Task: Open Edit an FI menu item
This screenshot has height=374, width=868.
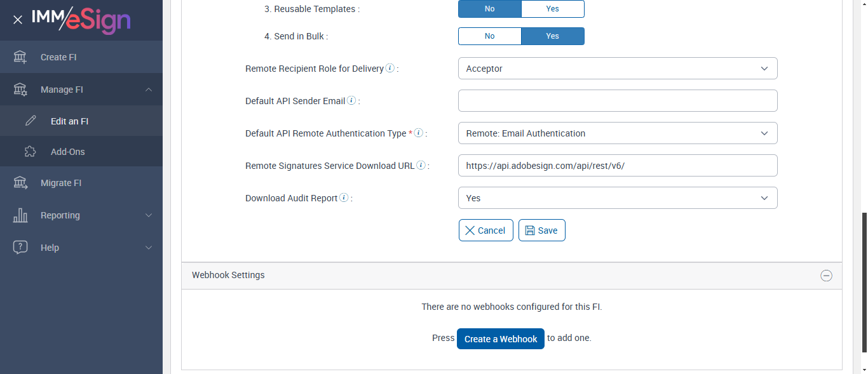Action: click(69, 121)
